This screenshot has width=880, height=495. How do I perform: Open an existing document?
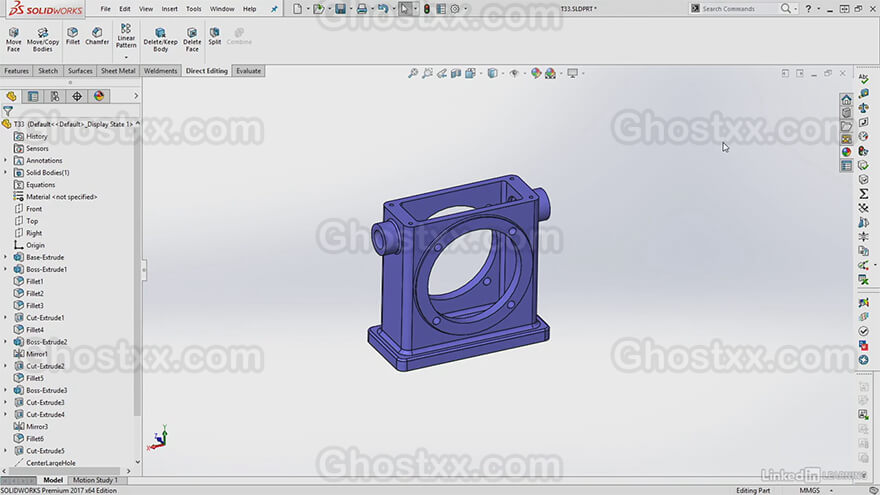(318, 8)
